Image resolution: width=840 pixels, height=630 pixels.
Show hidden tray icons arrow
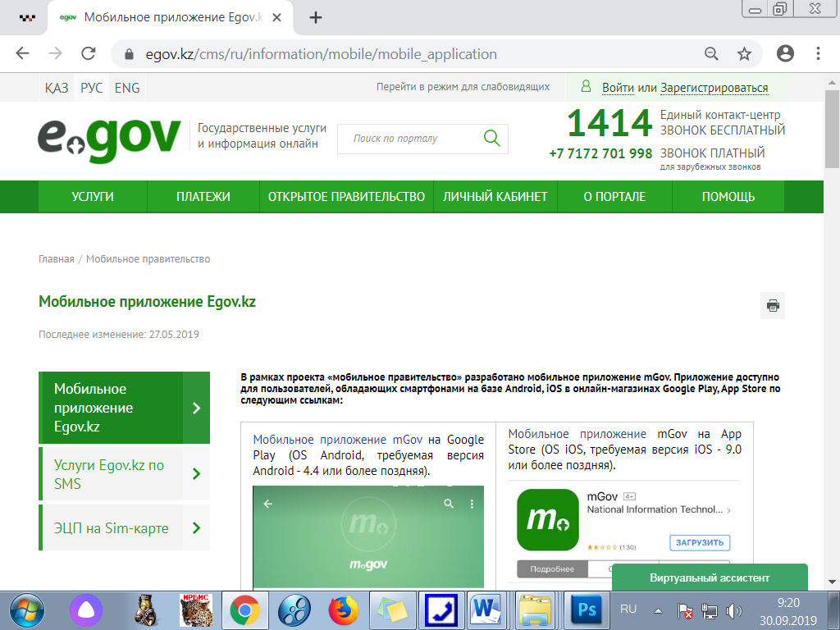659,610
